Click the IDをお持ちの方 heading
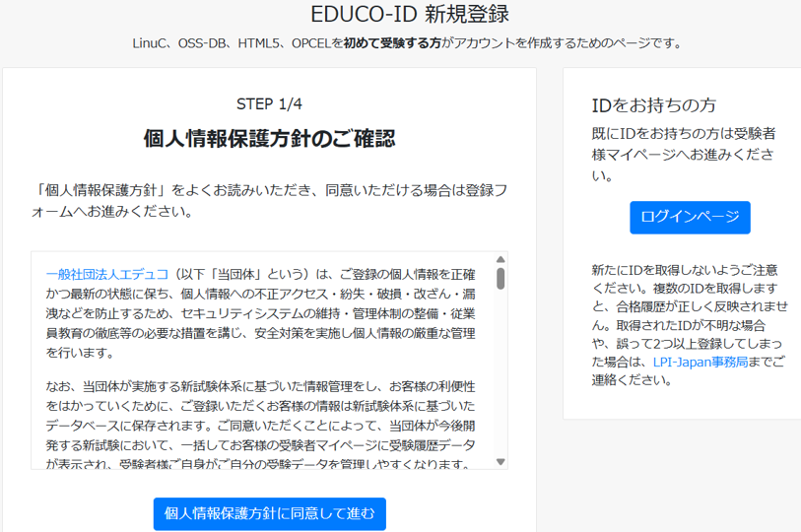Screen dimensions: 801x532 coord(654,105)
